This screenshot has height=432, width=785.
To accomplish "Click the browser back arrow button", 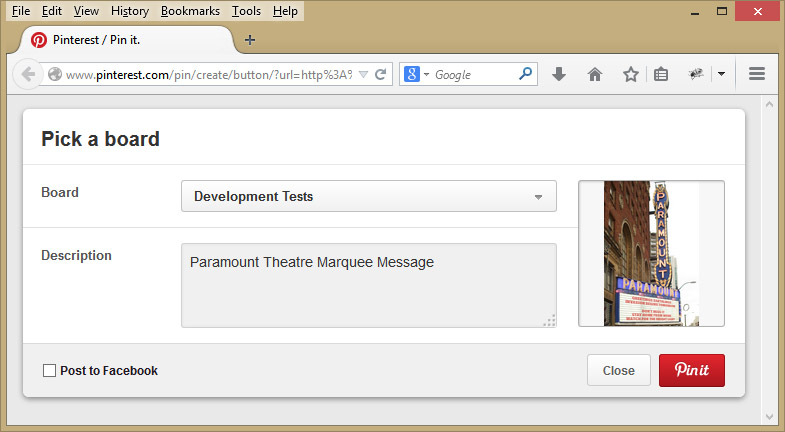I will [28, 74].
